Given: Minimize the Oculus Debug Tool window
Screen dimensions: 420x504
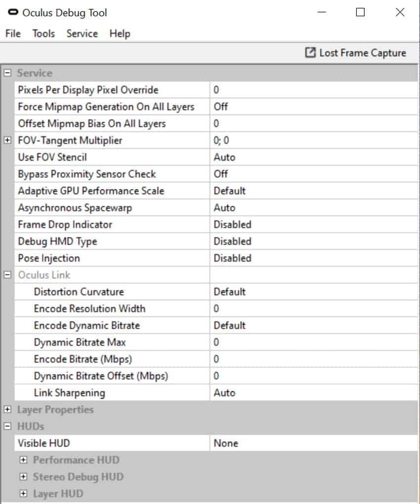Looking at the screenshot, I should 322,12.
